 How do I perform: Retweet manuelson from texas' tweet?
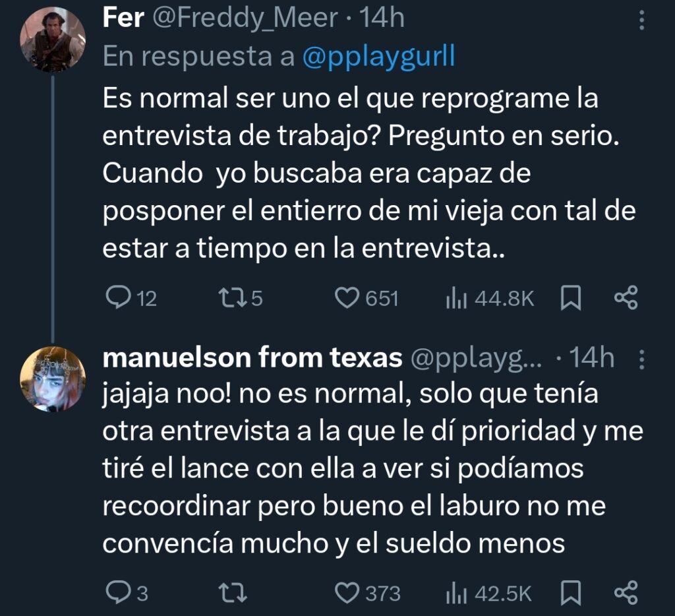point(234,593)
